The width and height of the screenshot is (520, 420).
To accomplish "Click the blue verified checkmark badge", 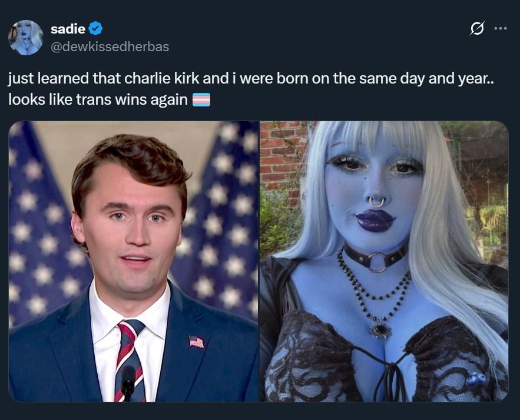I will 95,29.
